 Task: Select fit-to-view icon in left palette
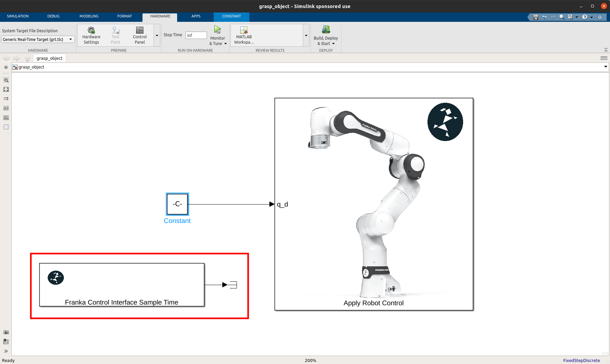(6, 89)
